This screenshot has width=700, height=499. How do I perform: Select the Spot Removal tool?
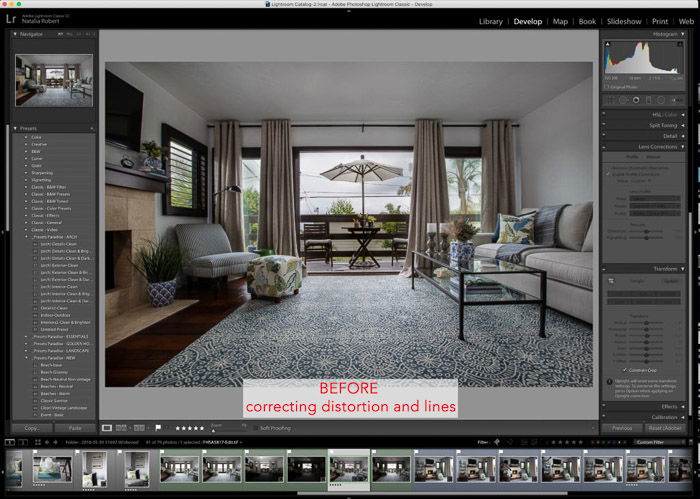[x=623, y=100]
